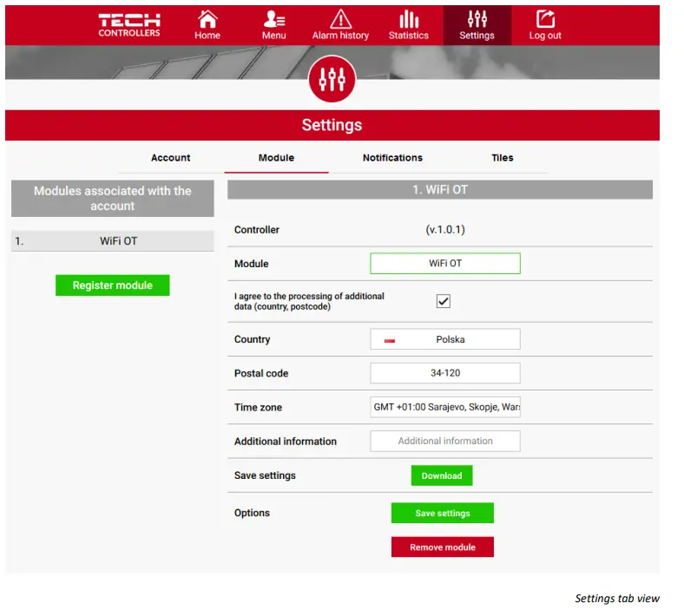Image resolution: width=684 pixels, height=616 pixels.
Task: Click the 'Postal code' row label
Action: pos(261,374)
